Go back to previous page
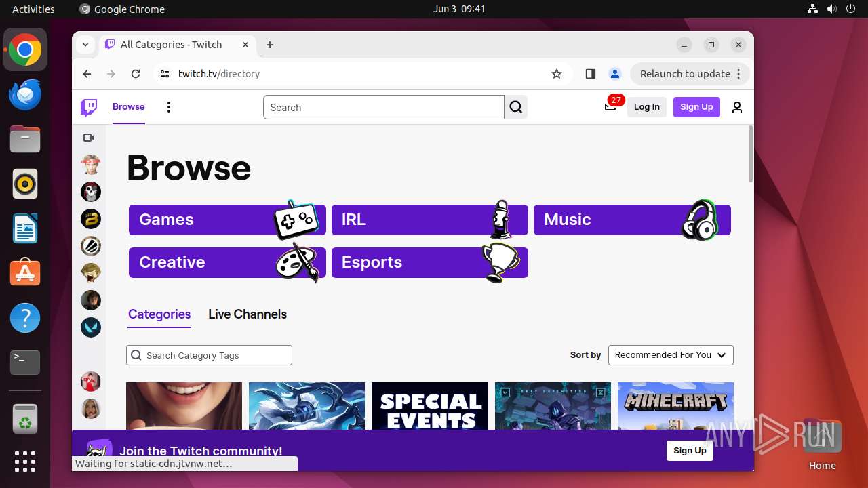 tap(87, 74)
